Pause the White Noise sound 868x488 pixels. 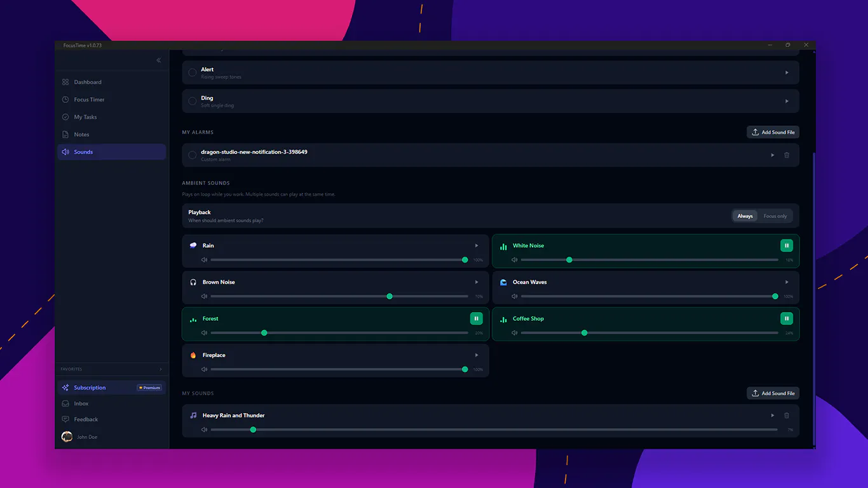787,246
